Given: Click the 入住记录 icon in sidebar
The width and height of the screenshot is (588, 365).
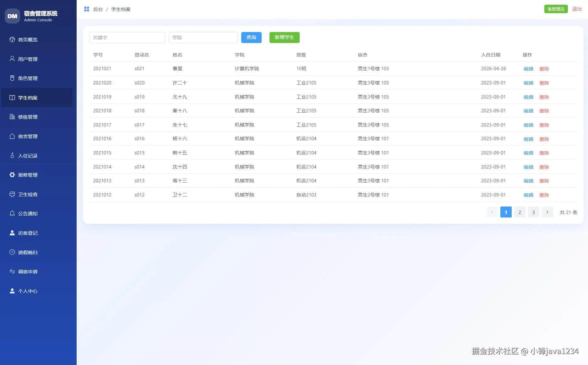Looking at the screenshot, I should click(x=12, y=155).
